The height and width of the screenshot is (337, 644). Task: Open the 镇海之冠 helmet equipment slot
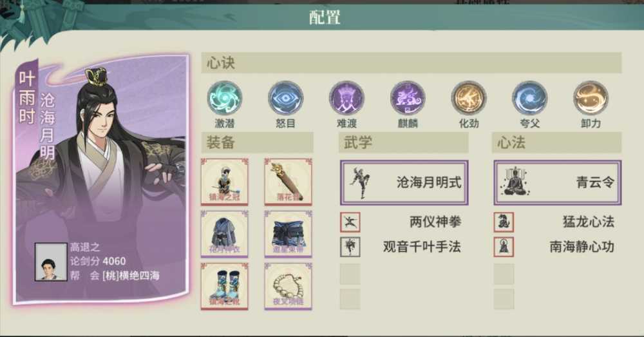224,182
